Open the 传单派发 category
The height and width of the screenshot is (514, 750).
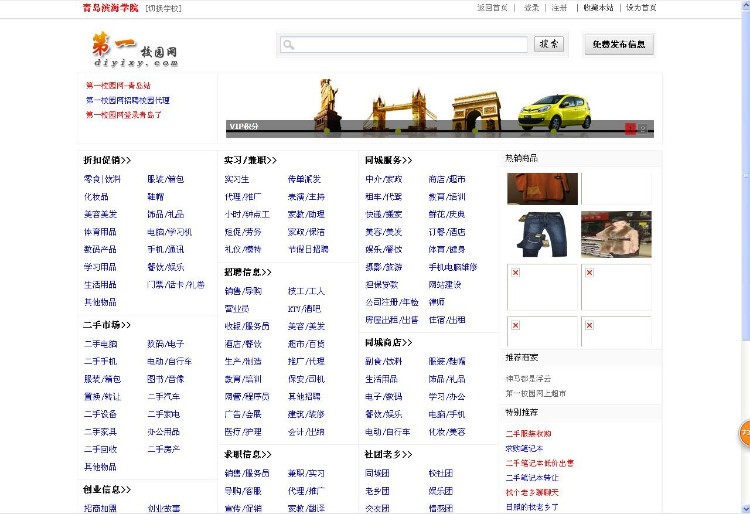[304, 179]
